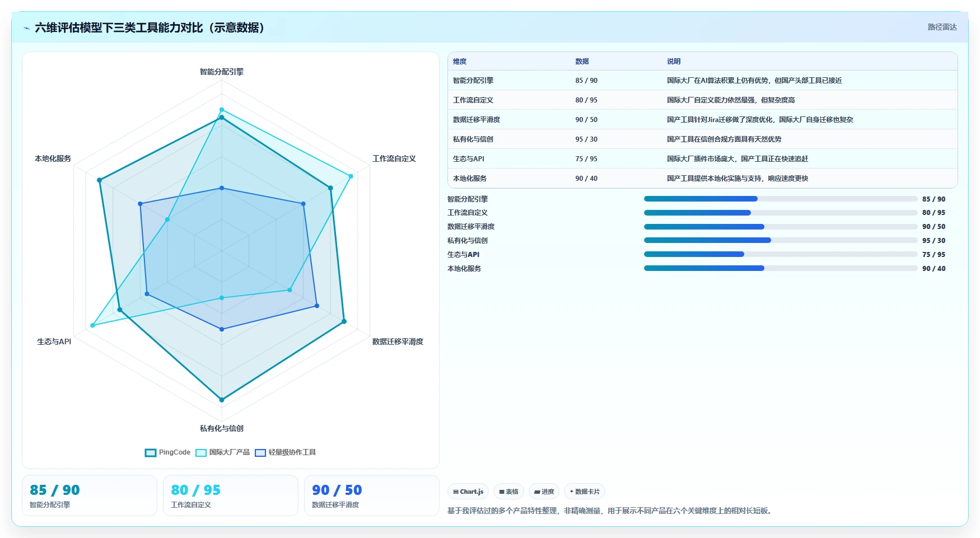Open the 90 / 50 数据迁移平滑度 summary card

click(x=372, y=495)
